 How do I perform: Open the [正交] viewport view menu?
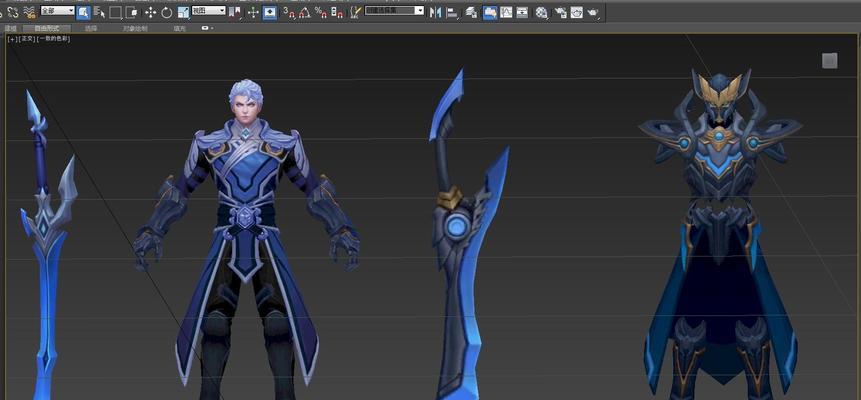coord(26,39)
